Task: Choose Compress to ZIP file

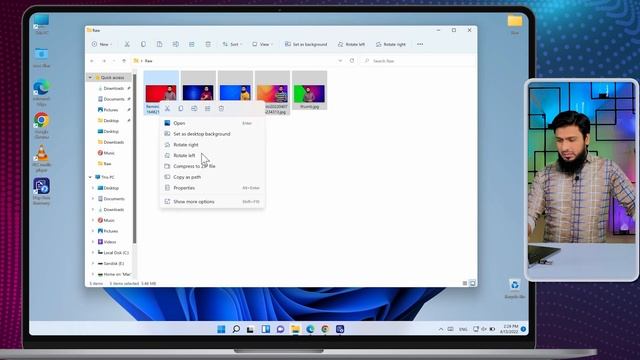Action: coord(212,166)
